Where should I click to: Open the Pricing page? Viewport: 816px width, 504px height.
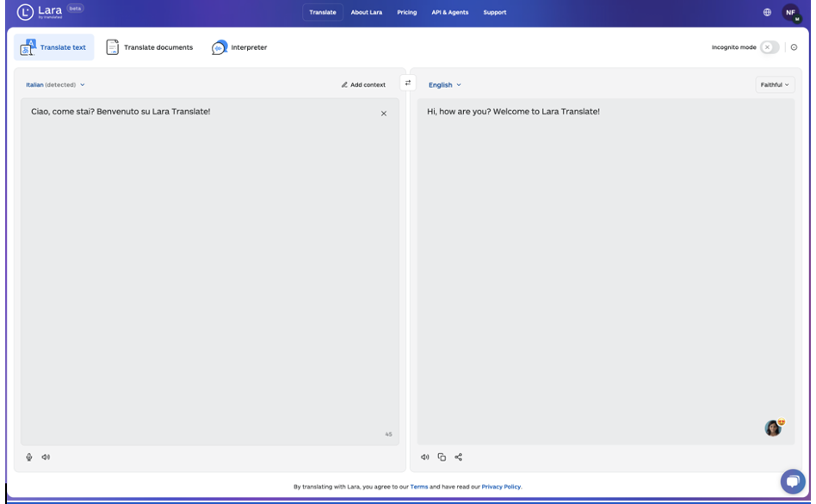tap(407, 13)
